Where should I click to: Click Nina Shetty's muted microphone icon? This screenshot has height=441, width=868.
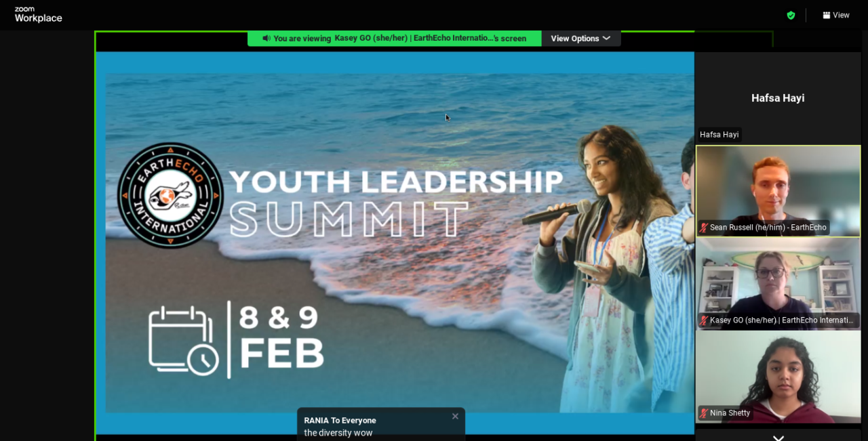[x=704, y=413]
